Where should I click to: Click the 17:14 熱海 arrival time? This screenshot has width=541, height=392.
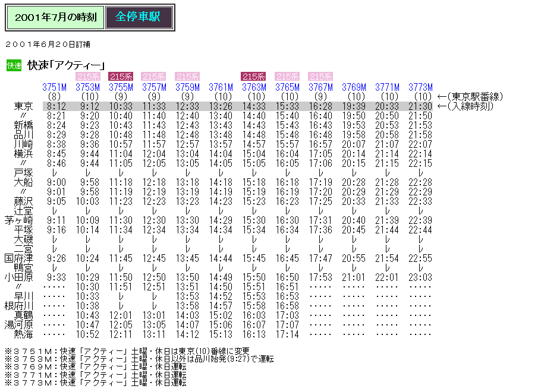[x=287, y=334]
